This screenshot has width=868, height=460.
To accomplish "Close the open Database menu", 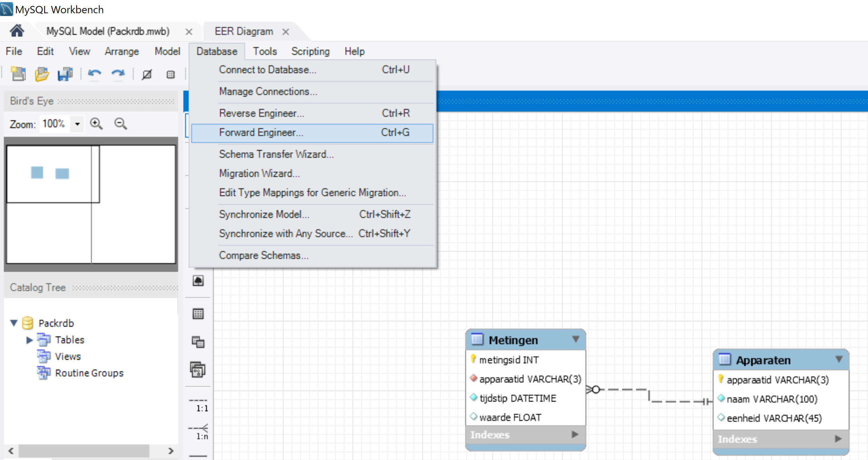I will (217, 51).
